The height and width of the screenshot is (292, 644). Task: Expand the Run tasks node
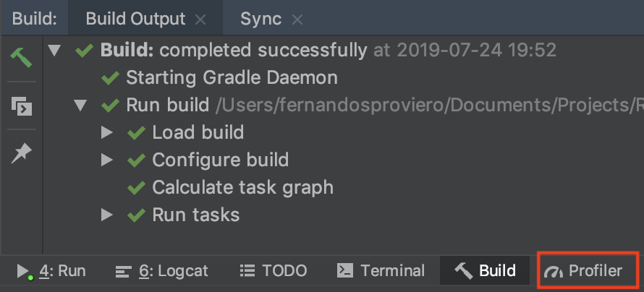coord(106,215)
